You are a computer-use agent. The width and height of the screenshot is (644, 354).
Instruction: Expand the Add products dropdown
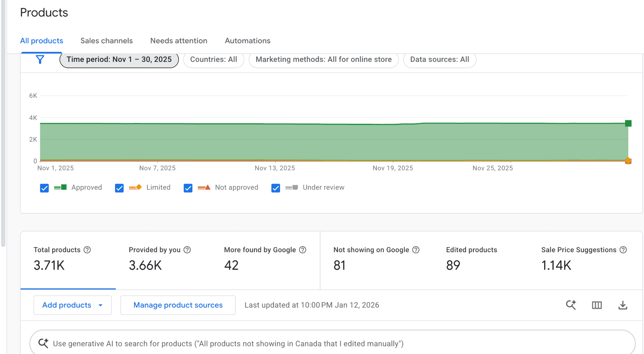pyautogui.click(x=72, y=305)
